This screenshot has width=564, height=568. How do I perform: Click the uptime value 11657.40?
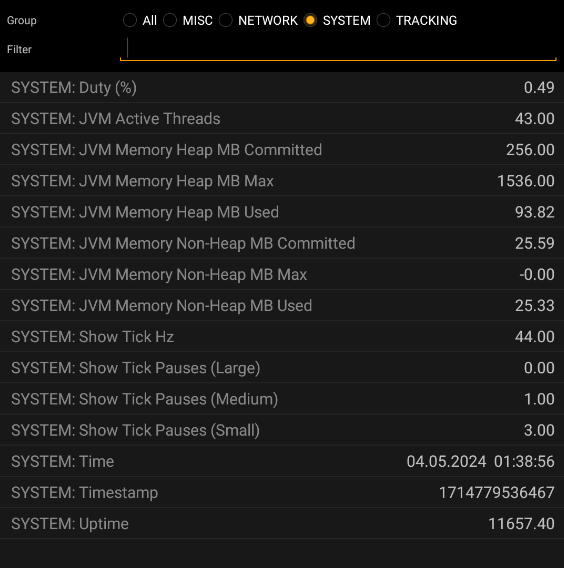pos(521,523)
